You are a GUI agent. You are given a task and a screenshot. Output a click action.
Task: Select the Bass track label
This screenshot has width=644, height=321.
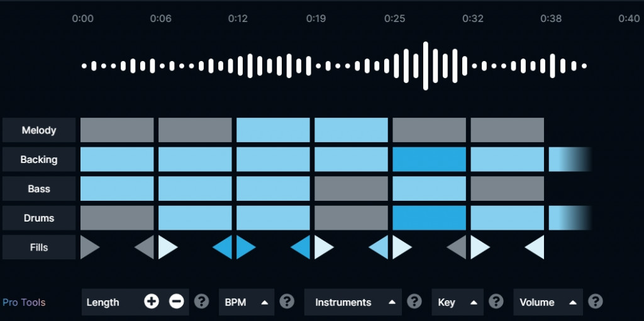[39, 189]
